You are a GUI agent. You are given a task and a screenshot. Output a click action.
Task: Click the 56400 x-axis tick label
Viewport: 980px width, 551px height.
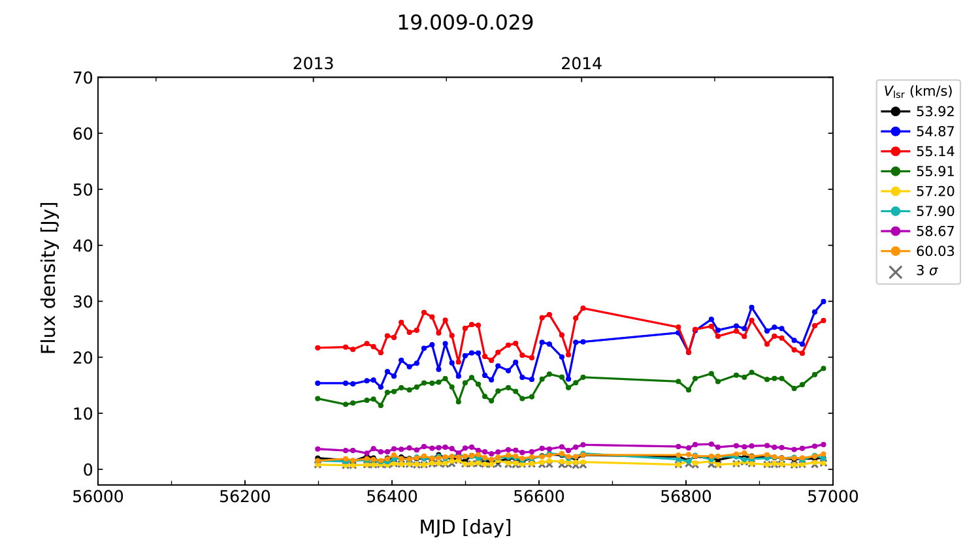pos(391,497)
